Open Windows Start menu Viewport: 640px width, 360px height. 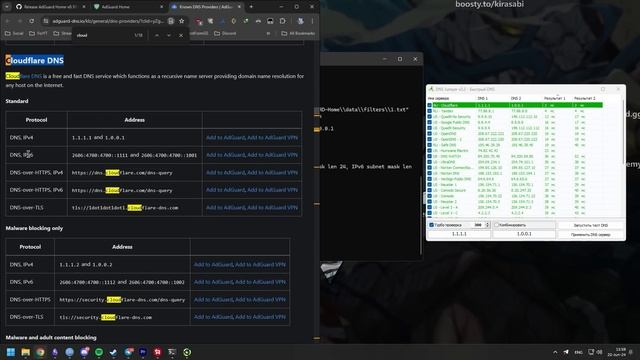(x=11, y=352)
